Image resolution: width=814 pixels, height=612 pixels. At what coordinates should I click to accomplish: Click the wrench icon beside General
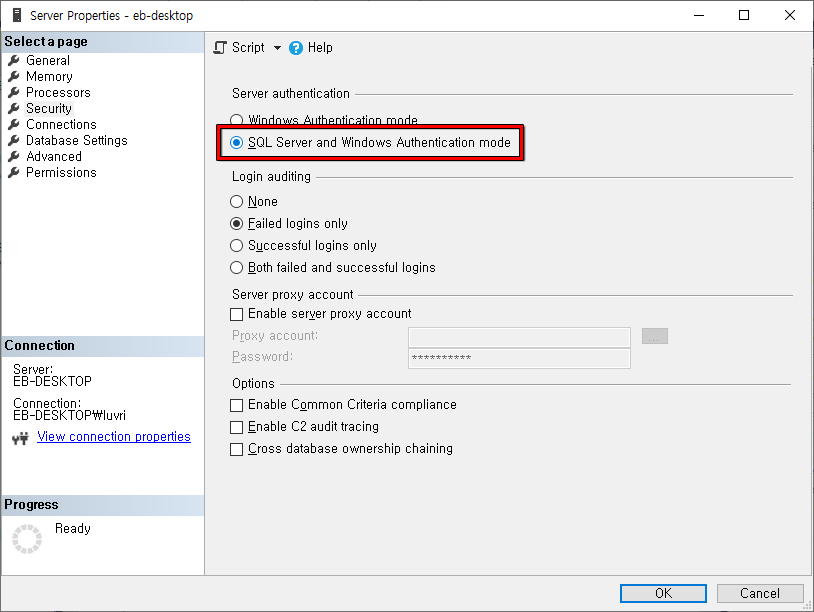[x=14, y=61]
